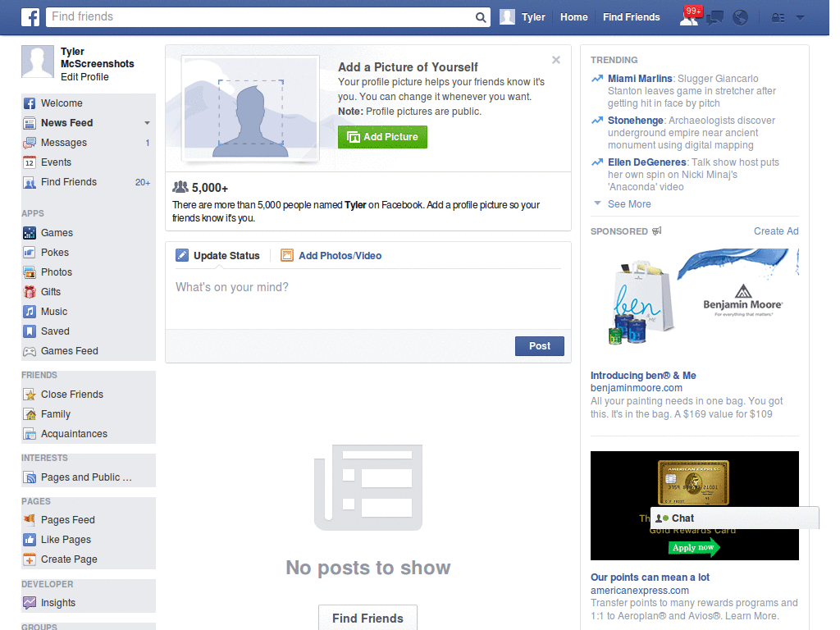Click the Tyler McScreenshots avatar thumbnail

pos(38,62)
